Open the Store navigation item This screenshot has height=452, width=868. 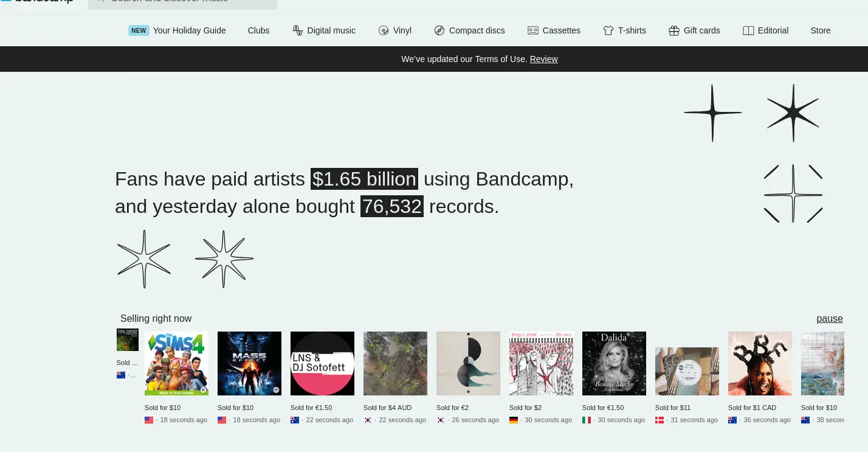[820, 30]
